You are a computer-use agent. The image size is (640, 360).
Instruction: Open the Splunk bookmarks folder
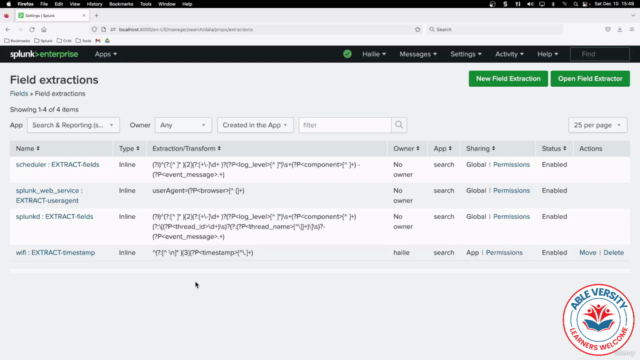click(43, 41)
